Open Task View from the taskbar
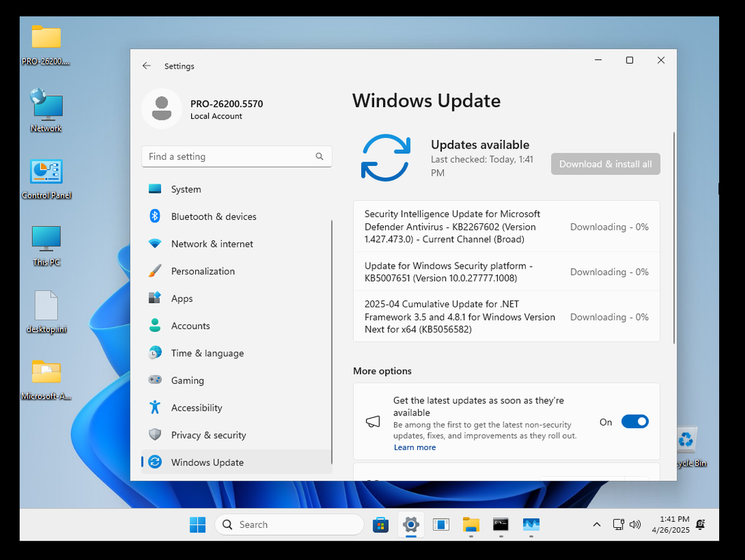The height and width of the screenshot is (560, 745). [x=441, y=524]
